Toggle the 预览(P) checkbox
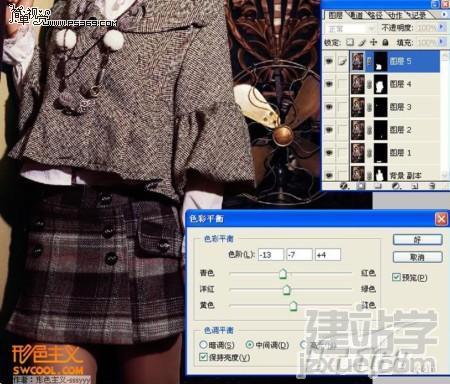The width and height of the screenshot is (450, 384). coord(396,277)
